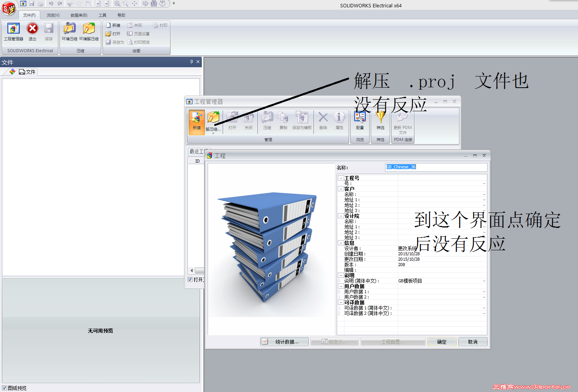Collapse the 可译数据 property group
The width and height of the screenshot is (578, 392).
(x=341, y=302)
